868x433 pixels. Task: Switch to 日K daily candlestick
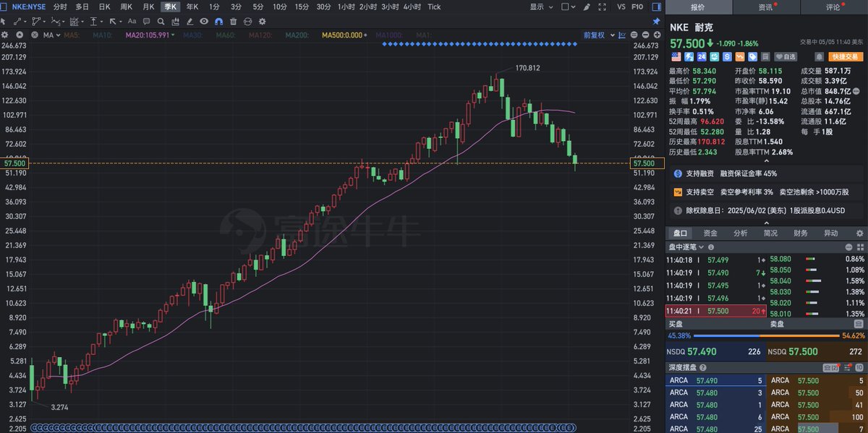tap(105, 7)
